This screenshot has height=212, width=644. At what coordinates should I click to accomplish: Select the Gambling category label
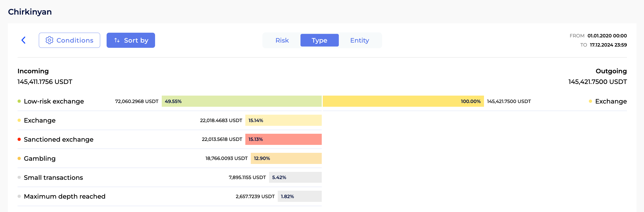40,159
